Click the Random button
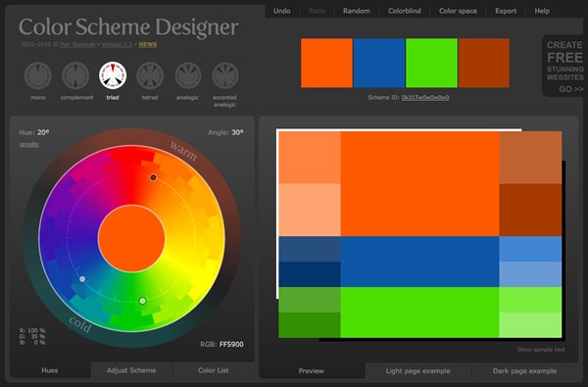The width and height of the screenshot is (588, 387). [x=357, y=11]
